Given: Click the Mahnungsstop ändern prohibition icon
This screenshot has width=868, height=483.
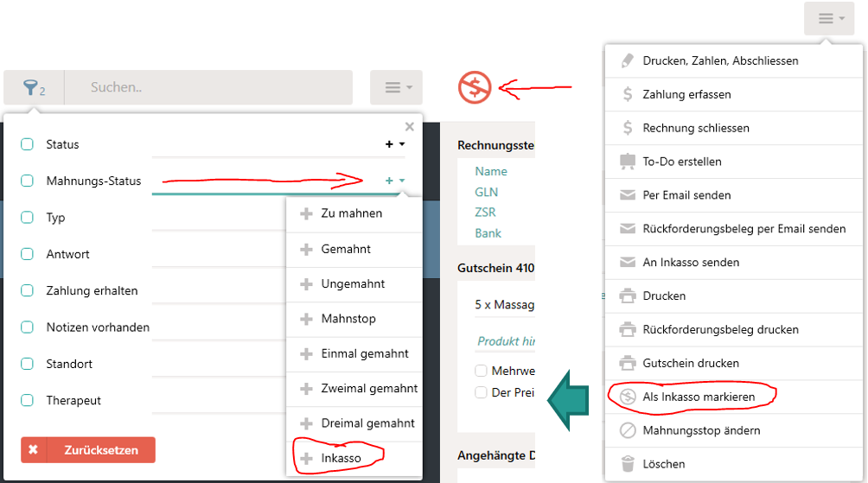Looking at the screenshot, I should tap(628, 430).
